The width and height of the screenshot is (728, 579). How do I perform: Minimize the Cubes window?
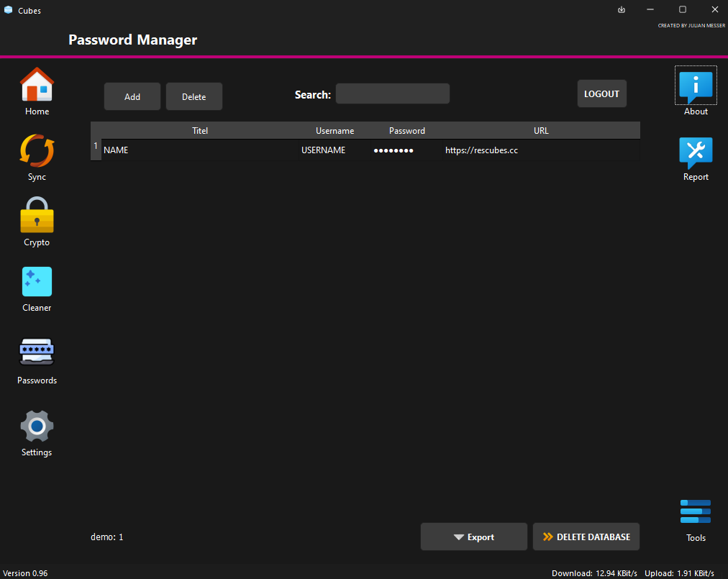pos(650,10)
